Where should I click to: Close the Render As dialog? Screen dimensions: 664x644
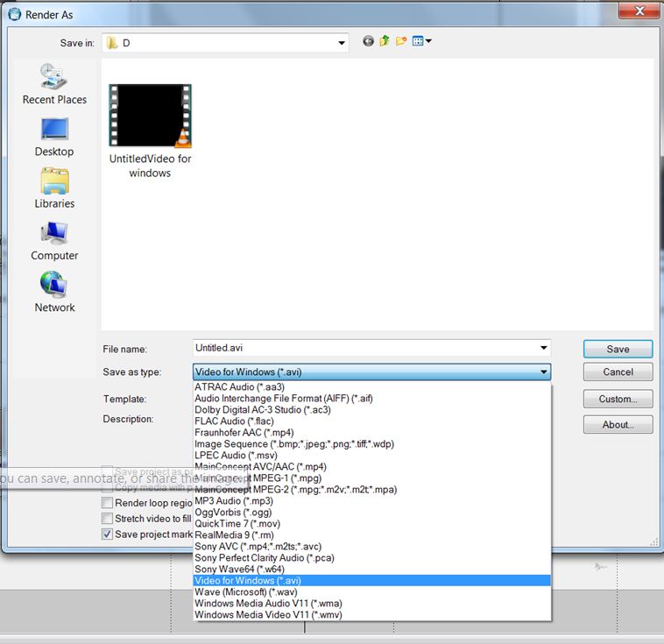pyautogui.click(x=639, y=11)
